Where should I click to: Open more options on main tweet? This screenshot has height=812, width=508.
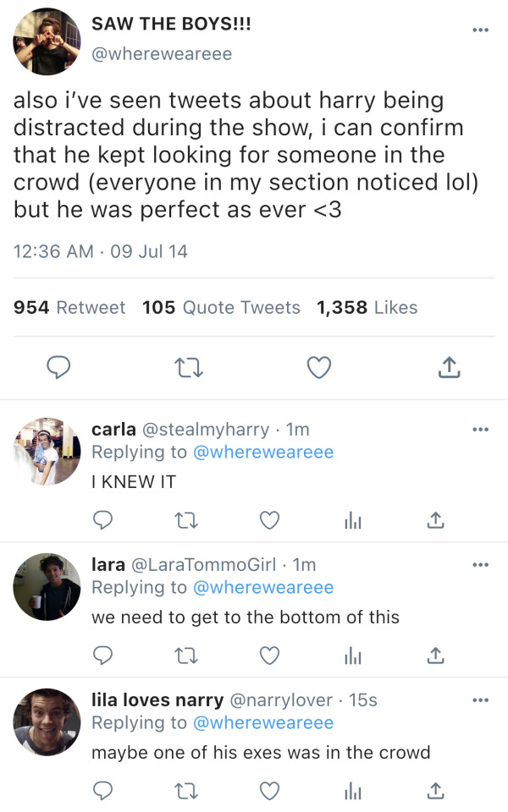[481, 30]
